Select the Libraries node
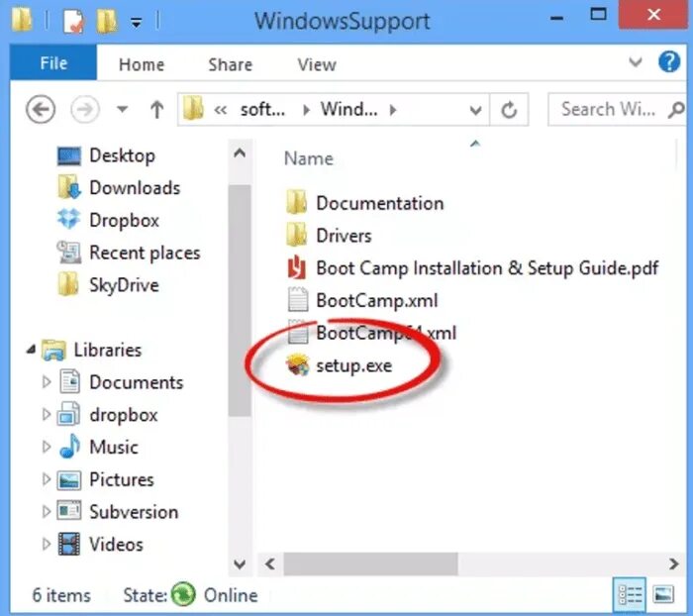The image size is (693, 616). coord(107,351)
